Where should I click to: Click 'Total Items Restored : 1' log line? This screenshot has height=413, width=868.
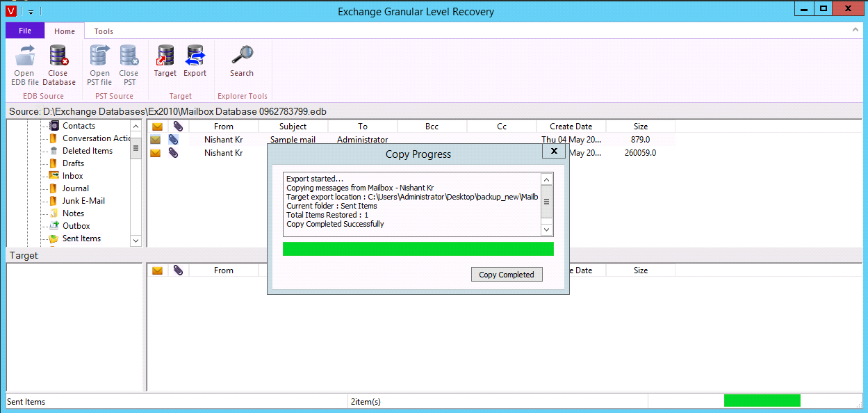(327, 215)
